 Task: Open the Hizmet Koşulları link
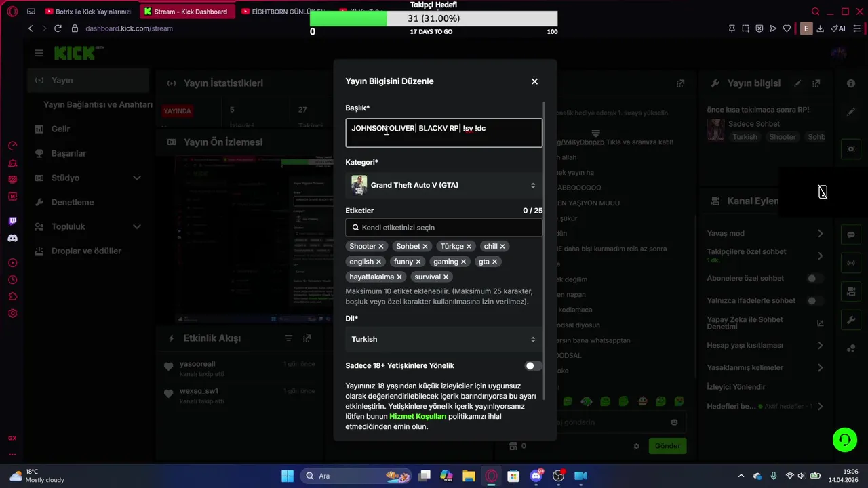pyautogui.click(x=418, y=417)
